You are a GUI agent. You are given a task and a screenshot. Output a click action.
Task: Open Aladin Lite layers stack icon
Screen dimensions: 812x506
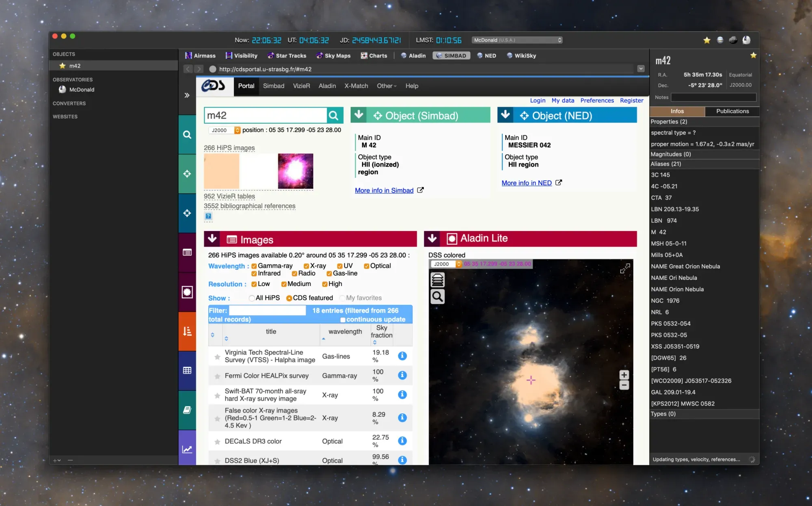(437, 280)
